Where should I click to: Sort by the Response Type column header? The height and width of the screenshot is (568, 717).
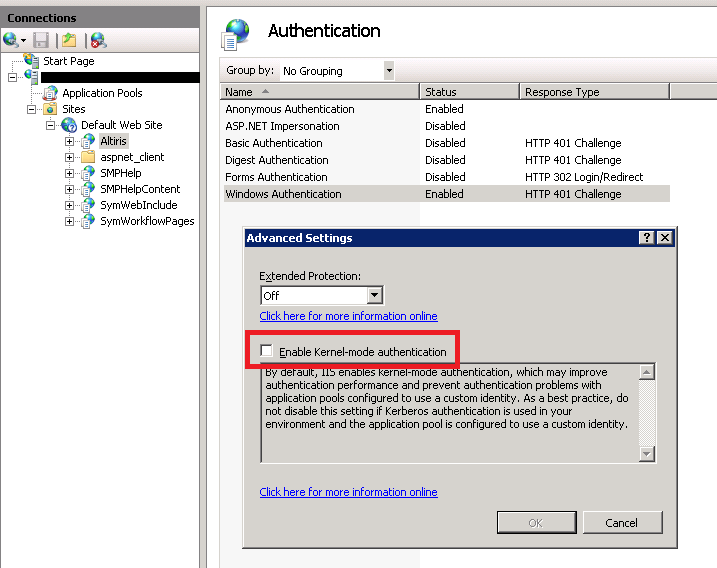(x=595, y=91)
